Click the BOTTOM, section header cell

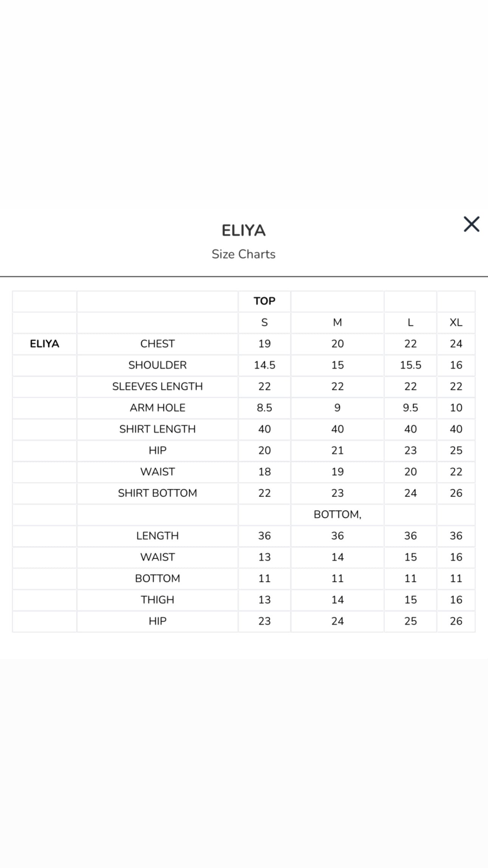[x=337, y=514]
